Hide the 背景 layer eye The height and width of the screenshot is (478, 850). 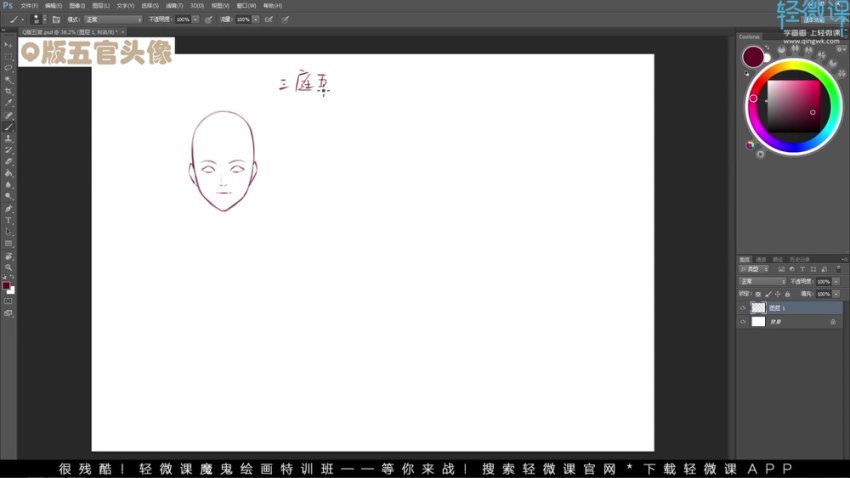coord(743,322)
